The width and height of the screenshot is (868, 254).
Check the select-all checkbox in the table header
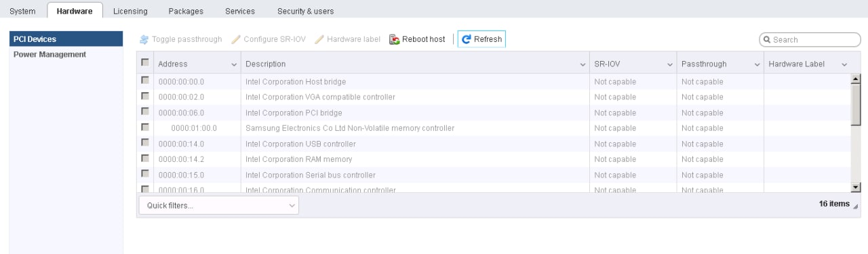click(145, 62)
